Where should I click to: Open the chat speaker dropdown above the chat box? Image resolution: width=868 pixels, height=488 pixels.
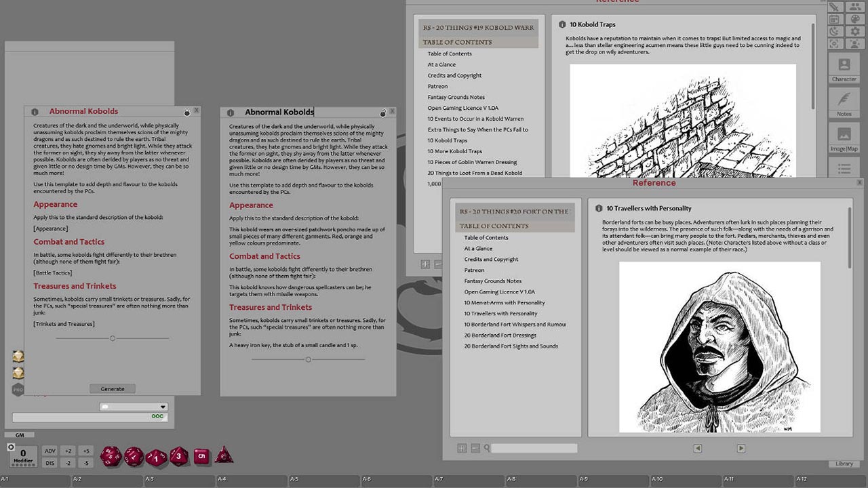(163, 407)
